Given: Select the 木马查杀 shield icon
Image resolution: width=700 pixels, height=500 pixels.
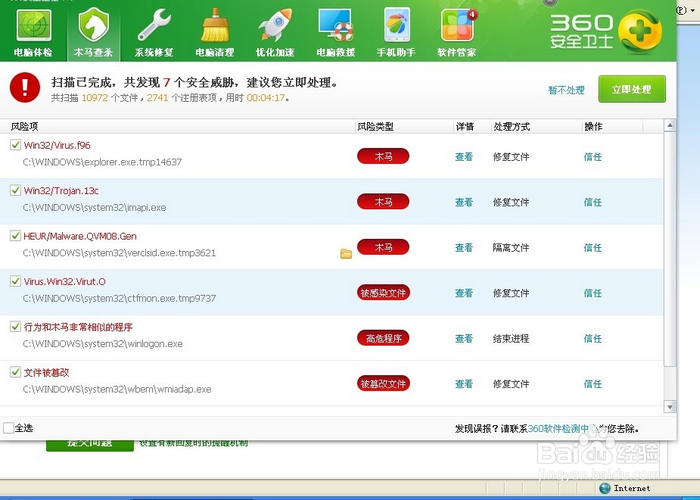Looking at the screenshot, I should click(93, 26).
